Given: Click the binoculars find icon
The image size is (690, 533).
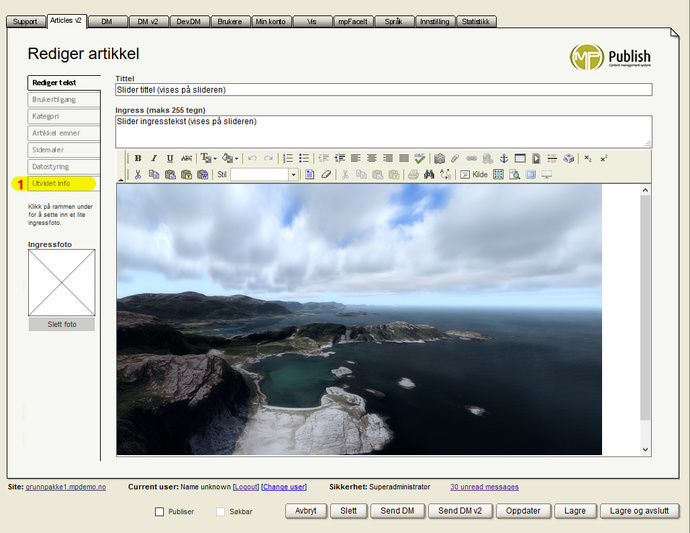Looking at the screenshot, I should (429, 174).
